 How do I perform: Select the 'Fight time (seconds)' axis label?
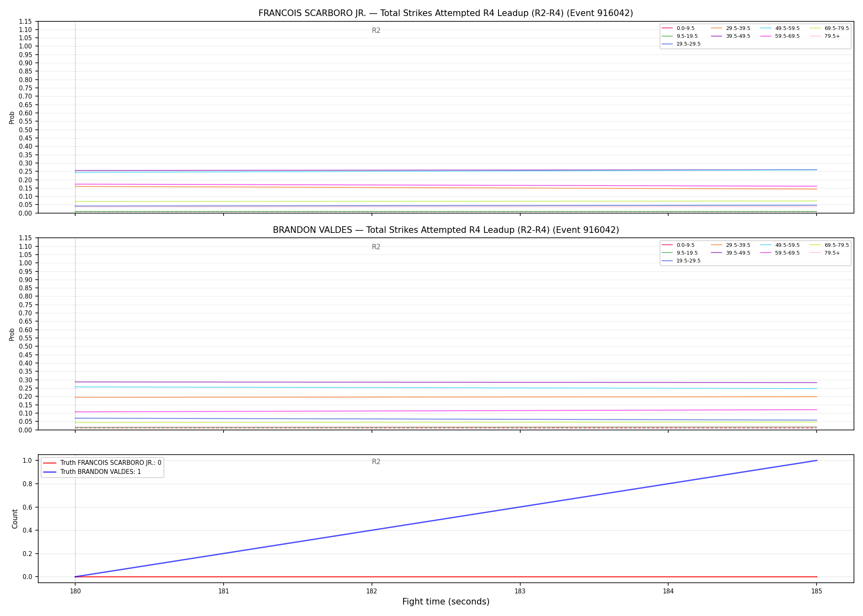pos(446,602)
